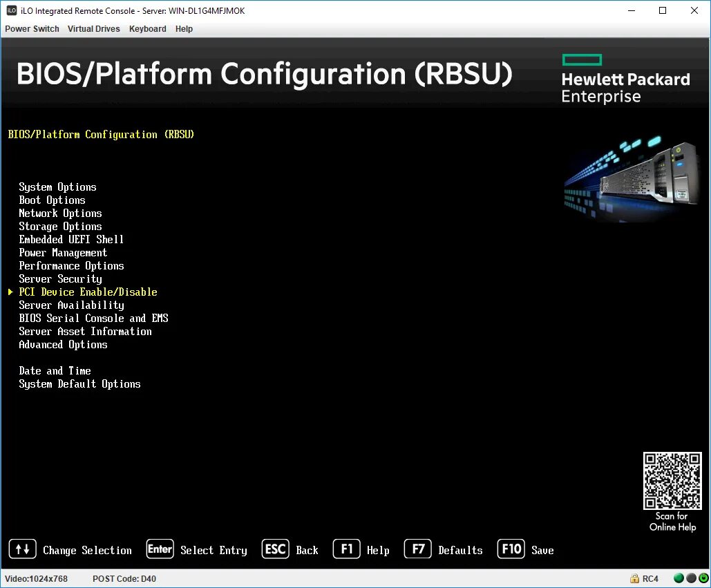Click the Hewlett Packard Enterprise logo
The width and height of the screenshot is (711, 588).
tap(626, 79)
